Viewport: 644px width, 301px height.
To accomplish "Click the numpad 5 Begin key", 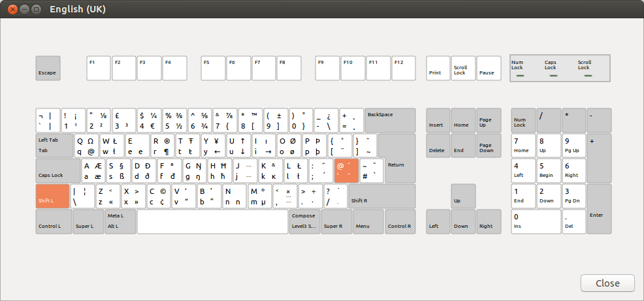I will click(x=549, y=171).
